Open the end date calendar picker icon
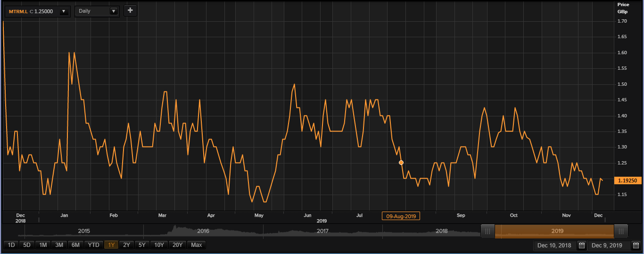644x254 pixels. point(636,246)
